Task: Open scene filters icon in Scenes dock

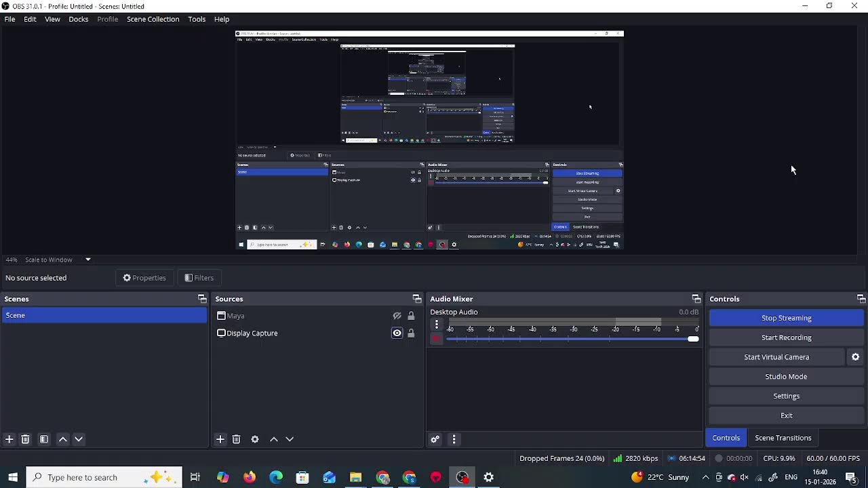Action: tap(44, 439)
